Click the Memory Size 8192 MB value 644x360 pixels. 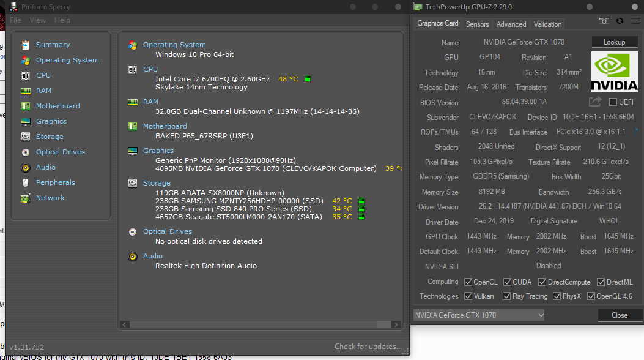492,192
